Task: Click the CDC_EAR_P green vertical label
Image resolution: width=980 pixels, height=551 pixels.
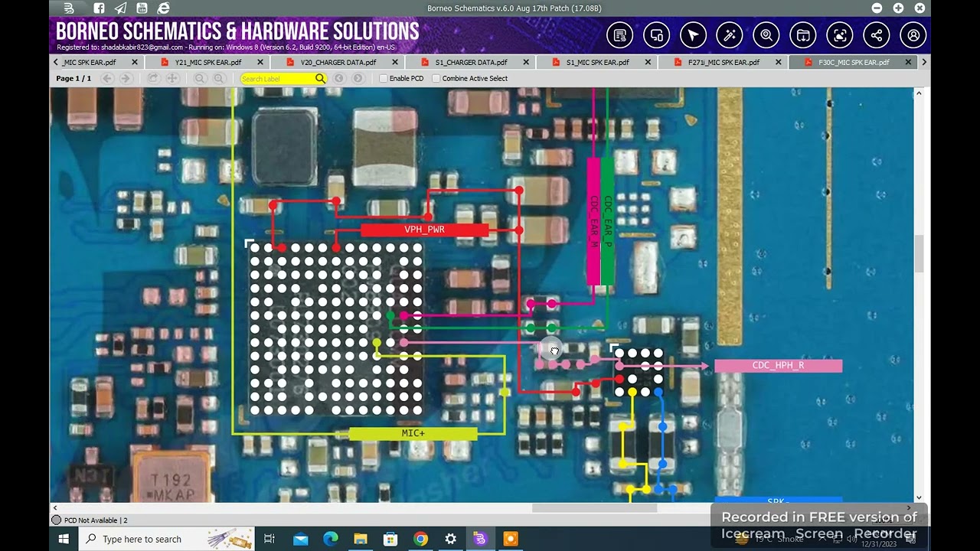Action: 608,221
